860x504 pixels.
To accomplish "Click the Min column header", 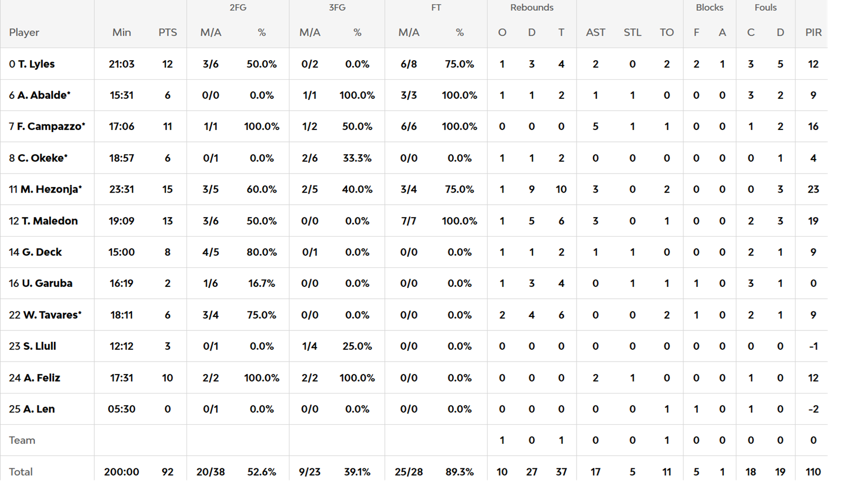I will point(121,32).
